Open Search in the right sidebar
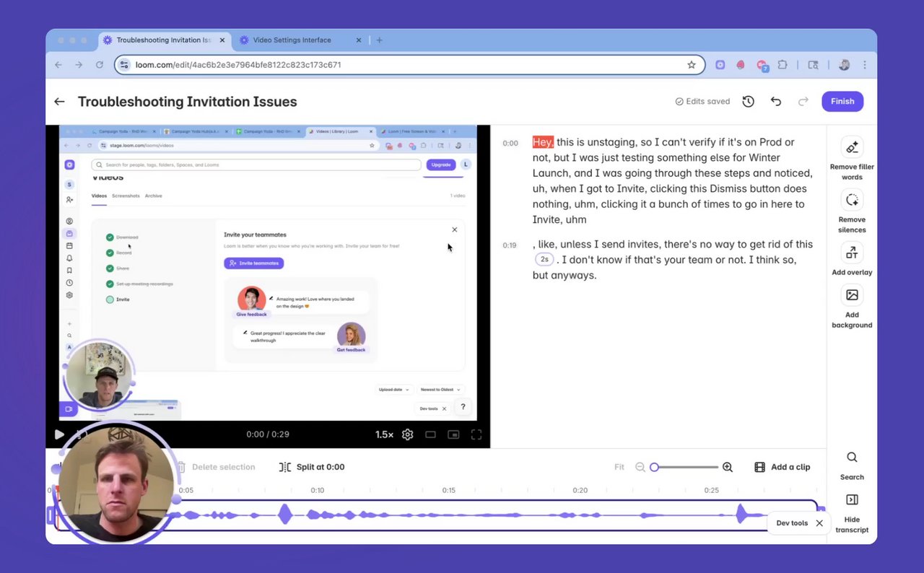 (852, 465)
